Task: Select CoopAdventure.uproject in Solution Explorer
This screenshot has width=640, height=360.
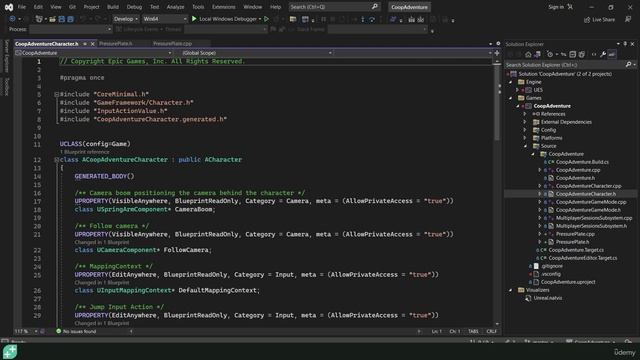Action: coord(568,282)
